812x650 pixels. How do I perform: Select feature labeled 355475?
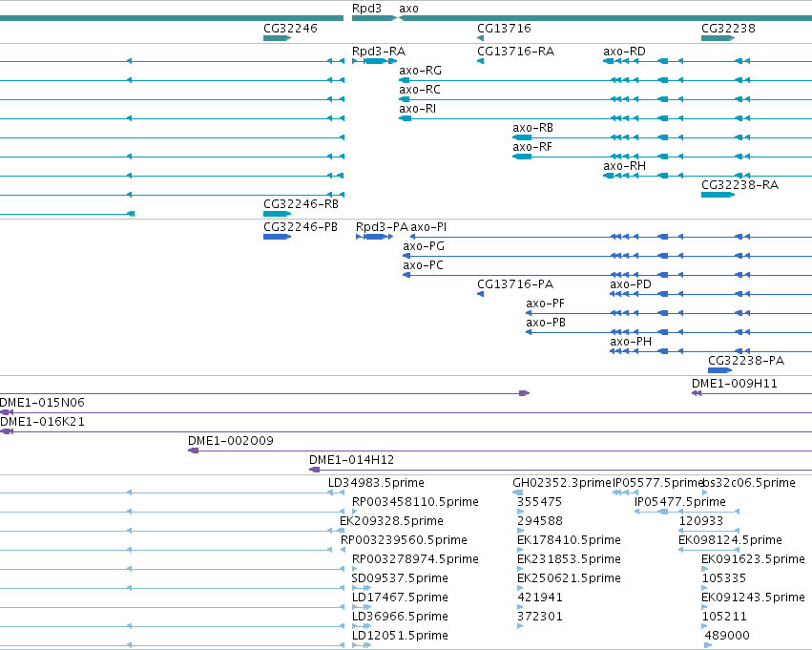tap(539, 502)
